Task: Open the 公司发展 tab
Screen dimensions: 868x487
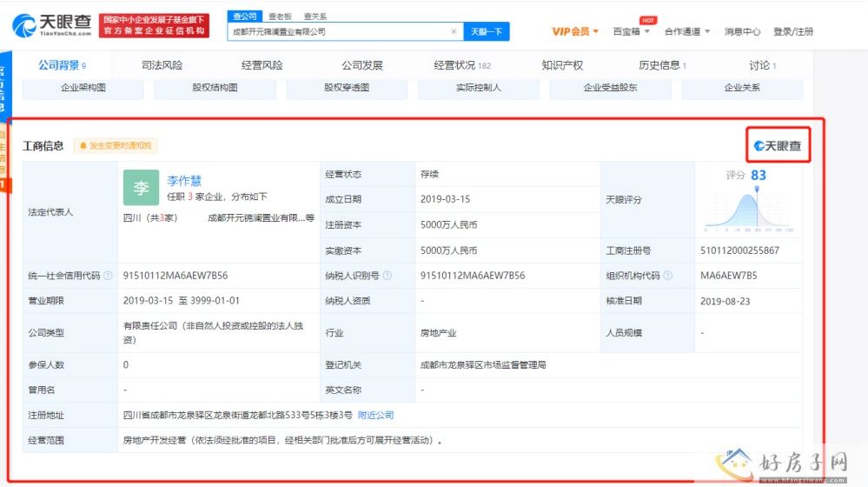Action: (x=362, y=65)
